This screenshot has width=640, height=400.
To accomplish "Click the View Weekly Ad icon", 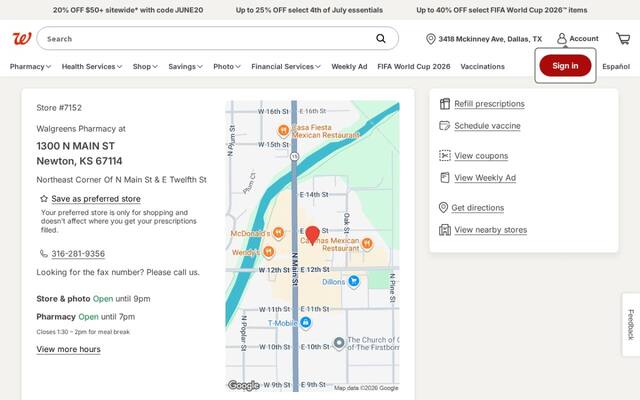I will click(444, 178).
